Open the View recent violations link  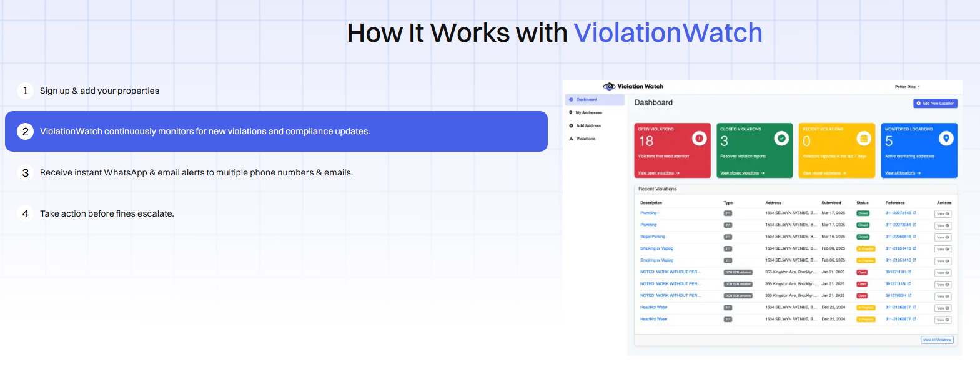coord(824,173)
